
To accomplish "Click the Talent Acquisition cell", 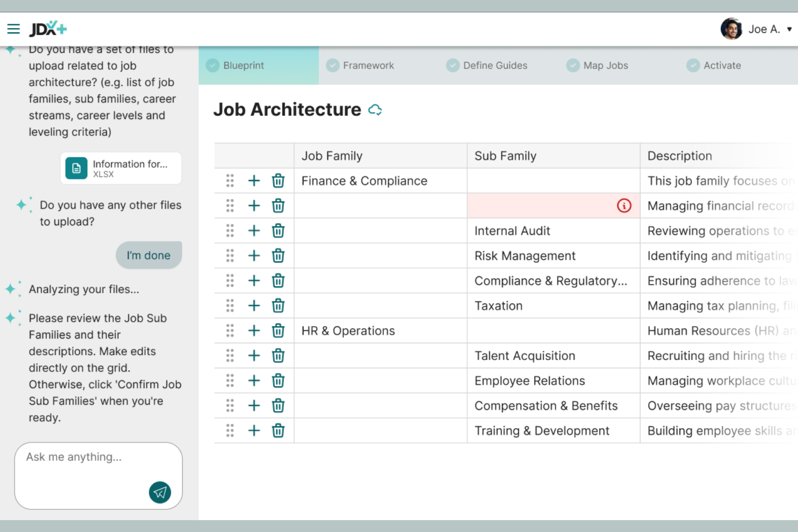I will [554, 355].
